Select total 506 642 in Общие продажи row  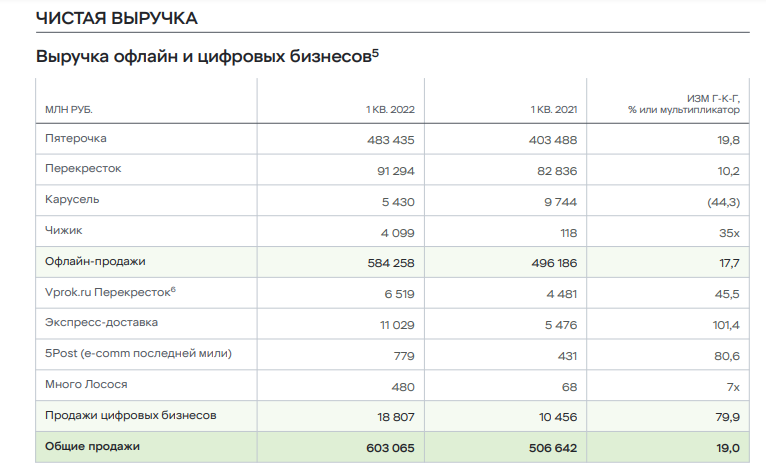click(x=553, y=448)
